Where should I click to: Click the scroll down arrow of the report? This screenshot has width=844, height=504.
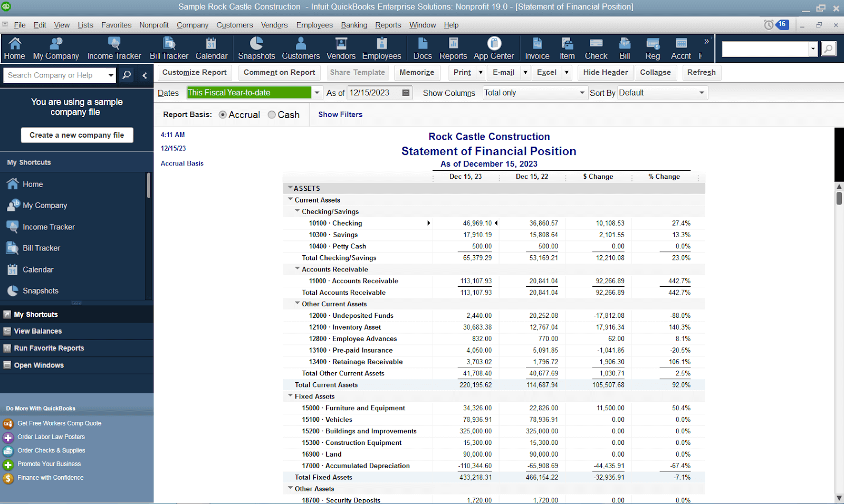coord(839,498)
